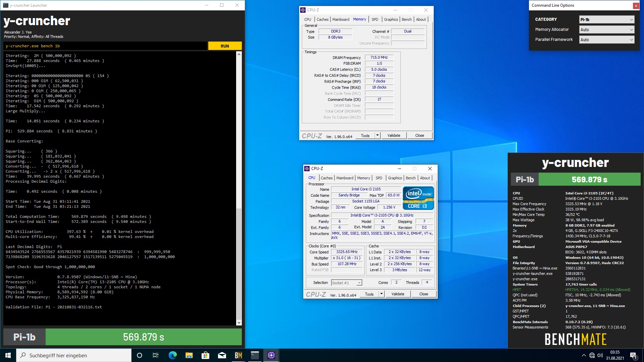Open the notification center icon
The width and height of the screenshot is (644, 362).
coord(633,355)
